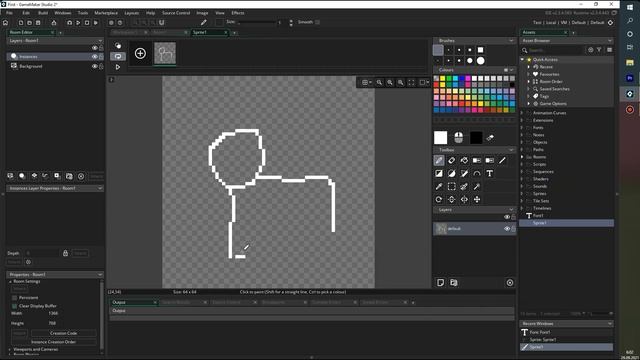Click the Instance Creation Order button
This screenshot has width=640, height=360.
[x=53, y=342]
